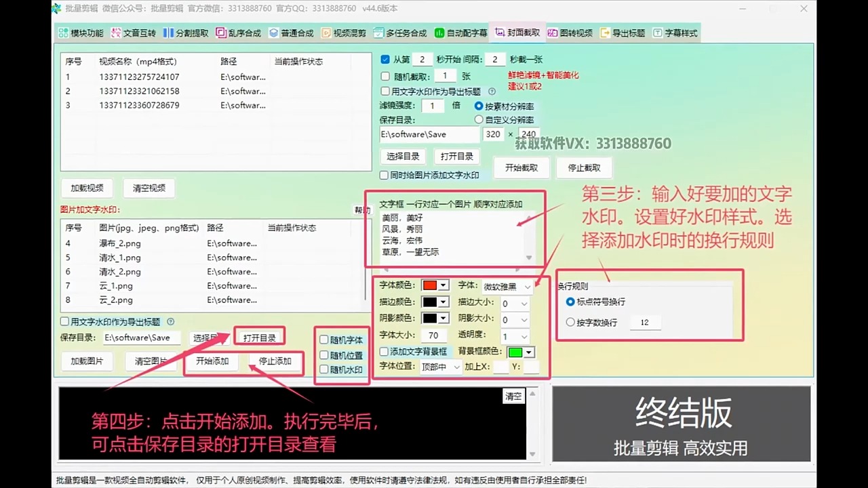Choose 标点符号换行 line-break rule

coord(570,302)
